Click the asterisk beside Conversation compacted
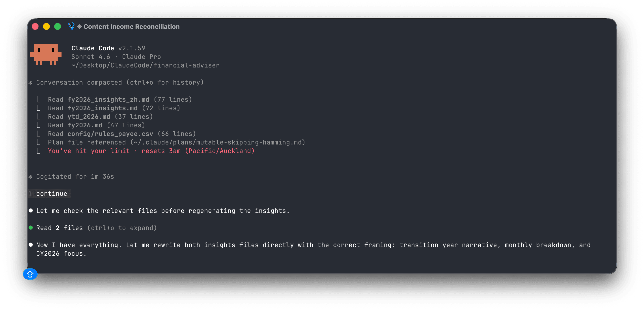The width and height of the screenshot is (644, 310). point(31,82)
